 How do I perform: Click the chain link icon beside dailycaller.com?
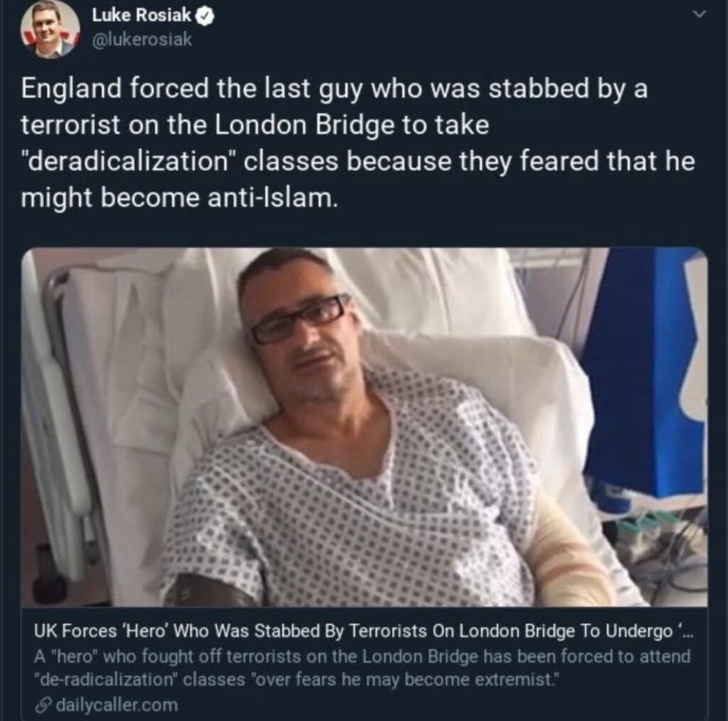point(43,705)
